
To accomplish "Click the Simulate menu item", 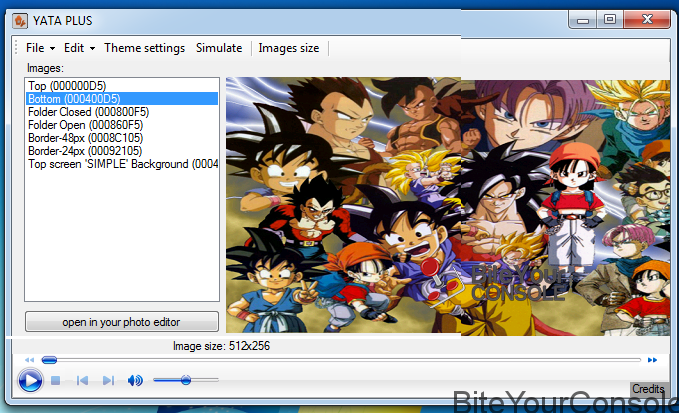I will pos(219,48).
